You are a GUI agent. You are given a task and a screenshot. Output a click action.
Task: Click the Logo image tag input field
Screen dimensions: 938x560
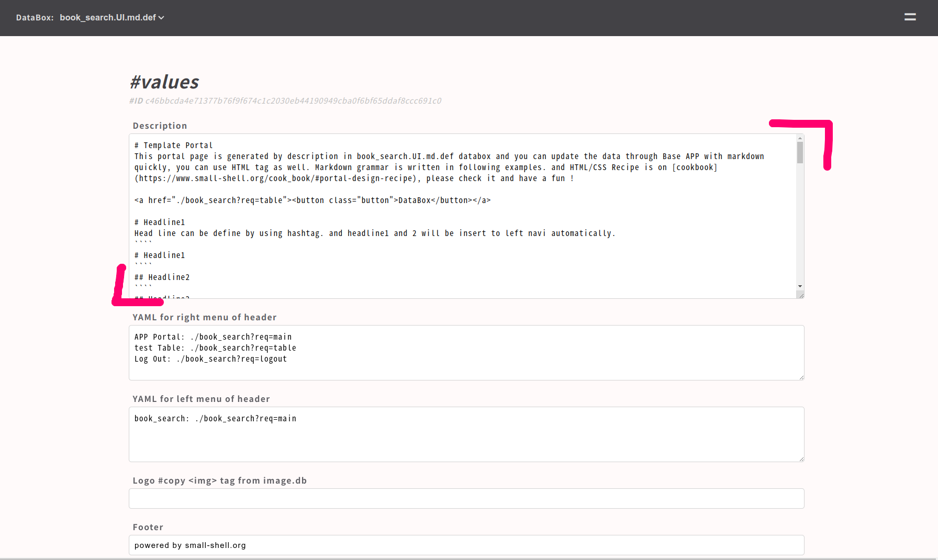click(466, 498)
